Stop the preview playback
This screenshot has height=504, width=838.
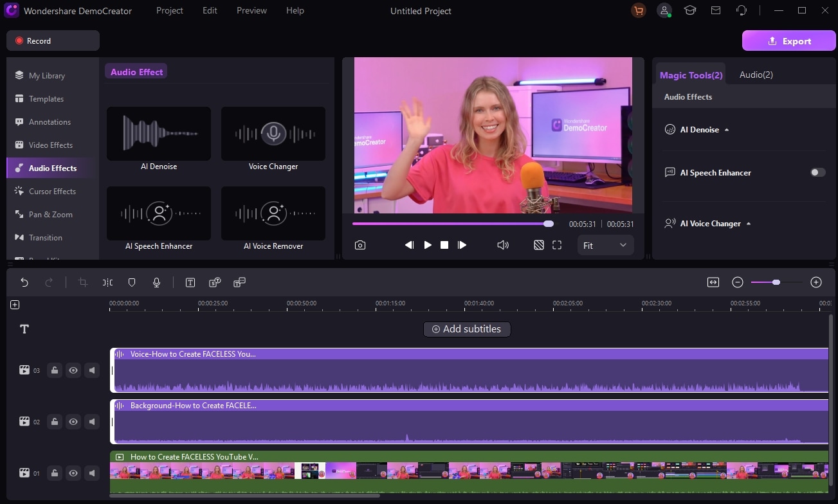point(444,245)
